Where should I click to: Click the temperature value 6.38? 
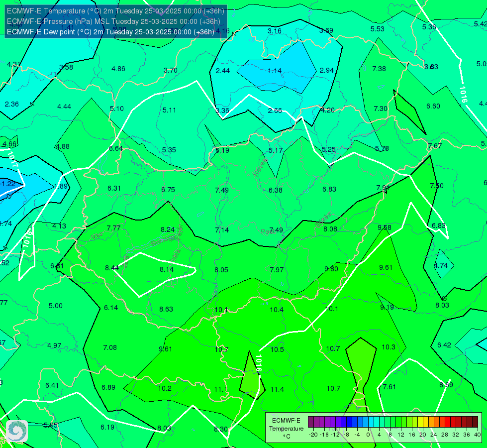coord(276,190)
